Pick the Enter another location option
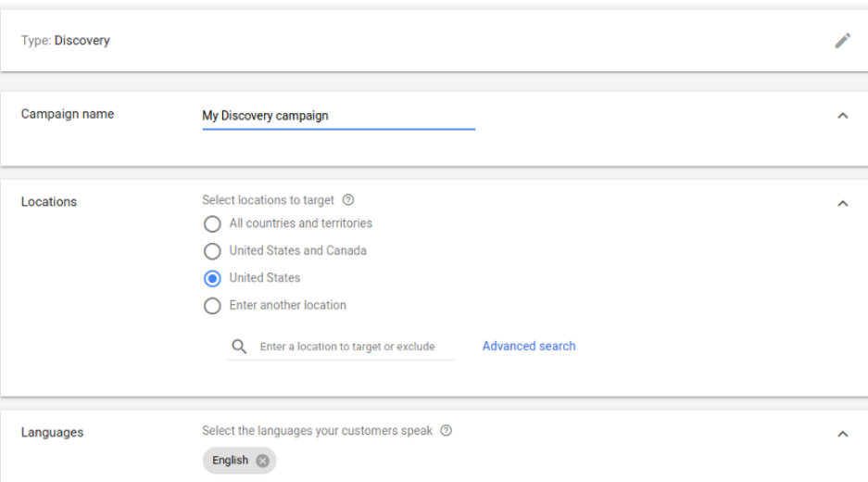868x482 pixels. click(x=212, y=306)
